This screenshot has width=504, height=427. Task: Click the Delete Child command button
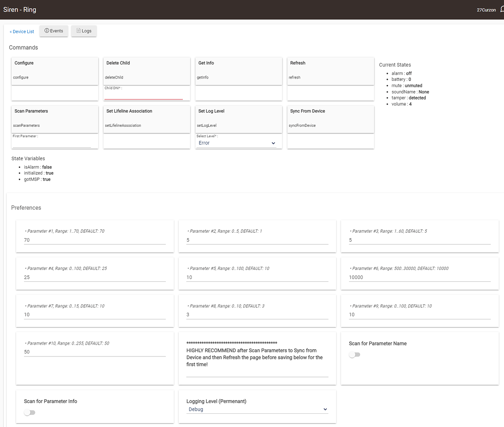tap(147, 71)
